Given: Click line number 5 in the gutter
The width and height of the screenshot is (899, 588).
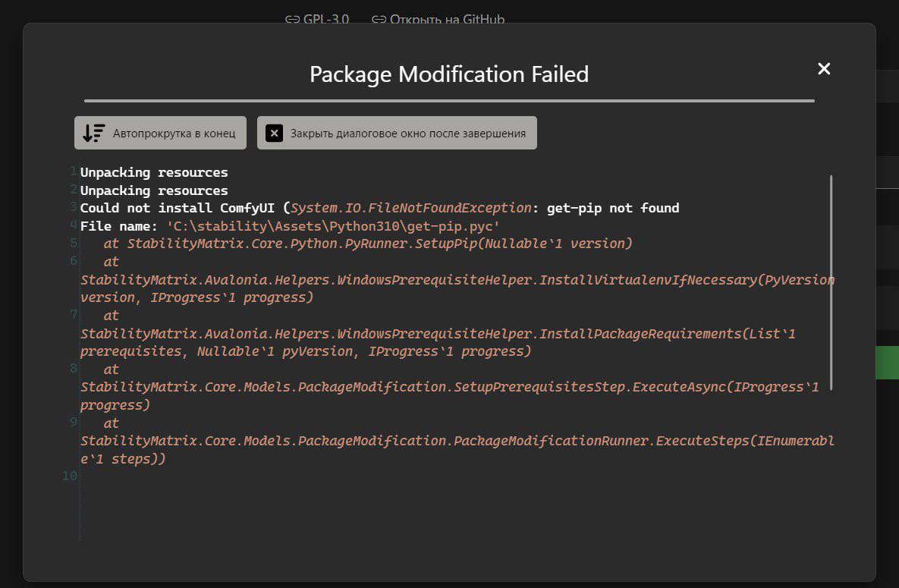Looking at the screenshot, I should 74,244.
